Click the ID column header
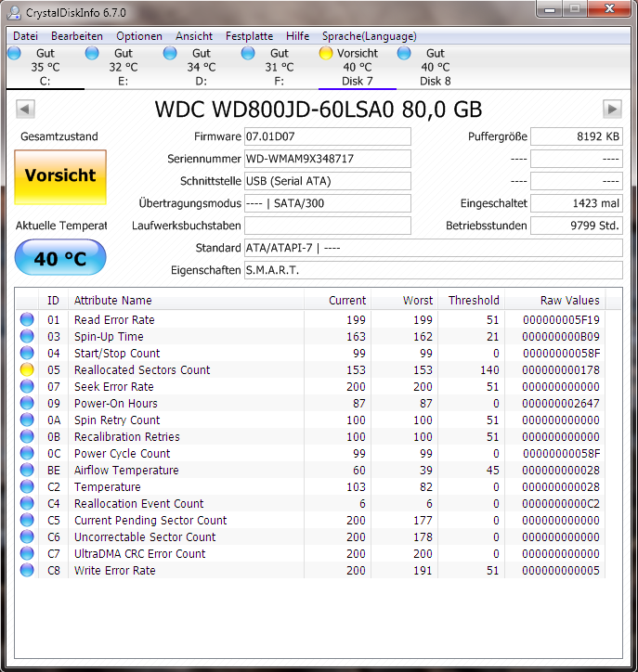638x672 pixels. point(53,300)
